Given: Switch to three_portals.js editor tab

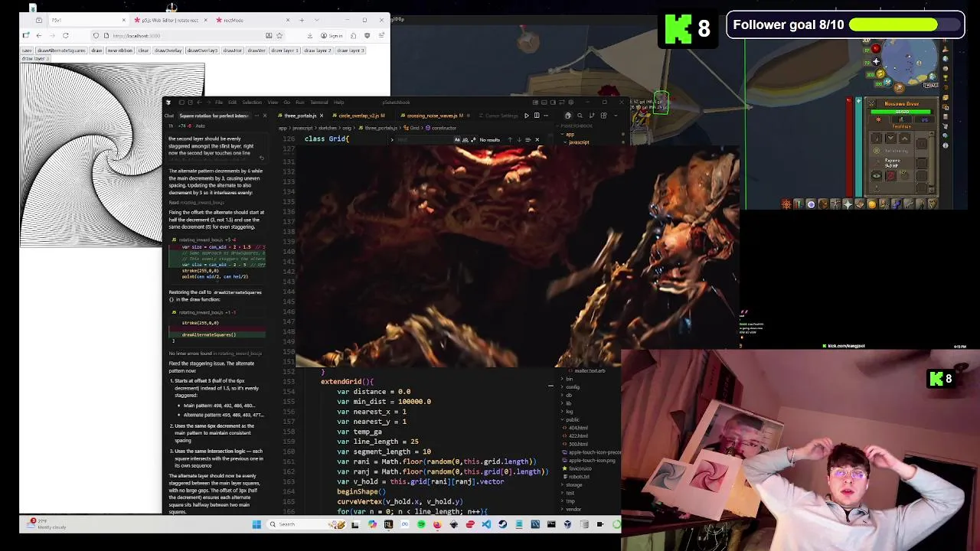Looking at the screenshot, I should [300, 116].
